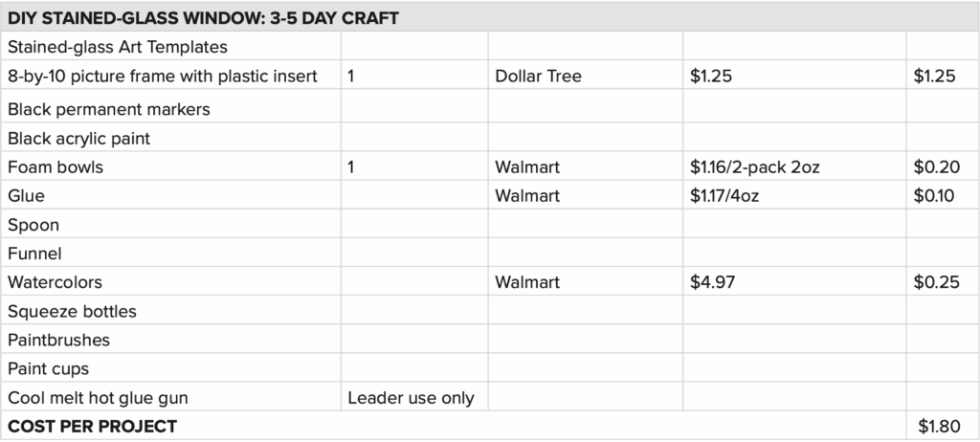Select the Funnel item cell
This screenshot has width=980, height=442.
coord(34,254)
